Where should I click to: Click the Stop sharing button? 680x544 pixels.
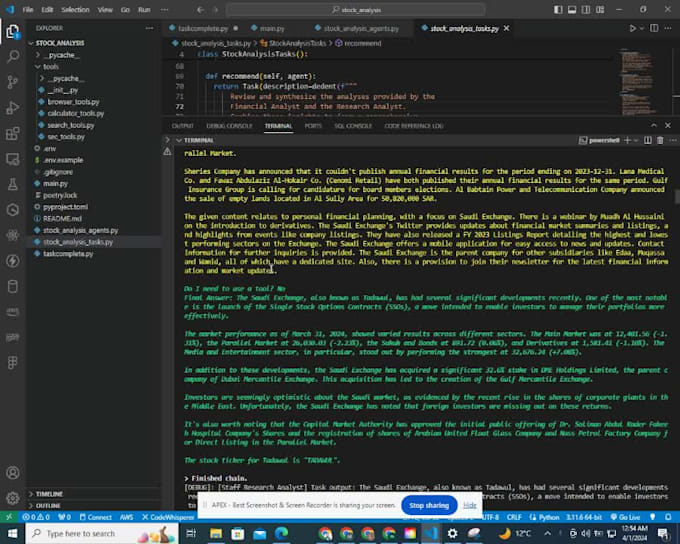(x=429, y=505)
